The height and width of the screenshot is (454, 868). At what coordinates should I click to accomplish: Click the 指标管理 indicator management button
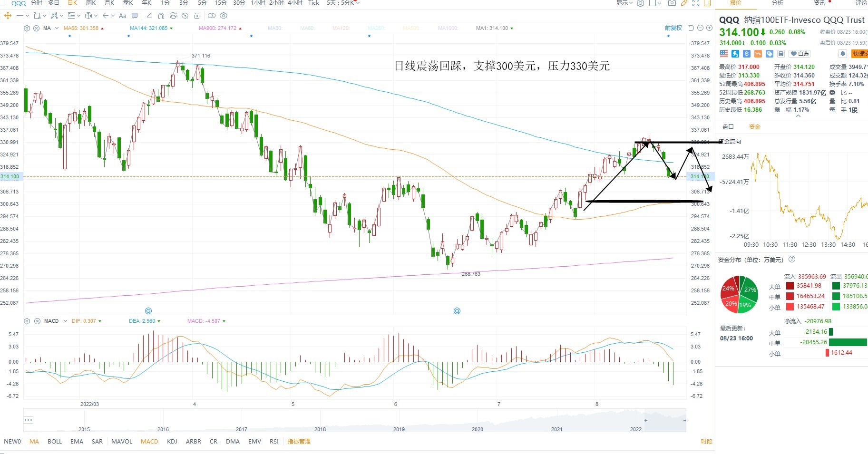click(x=299, y=441)
